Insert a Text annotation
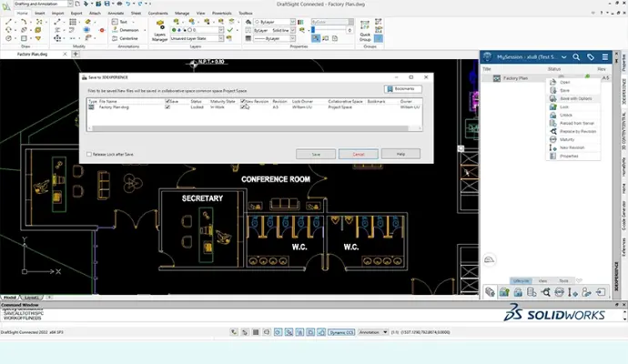 [x=120, y=22]
